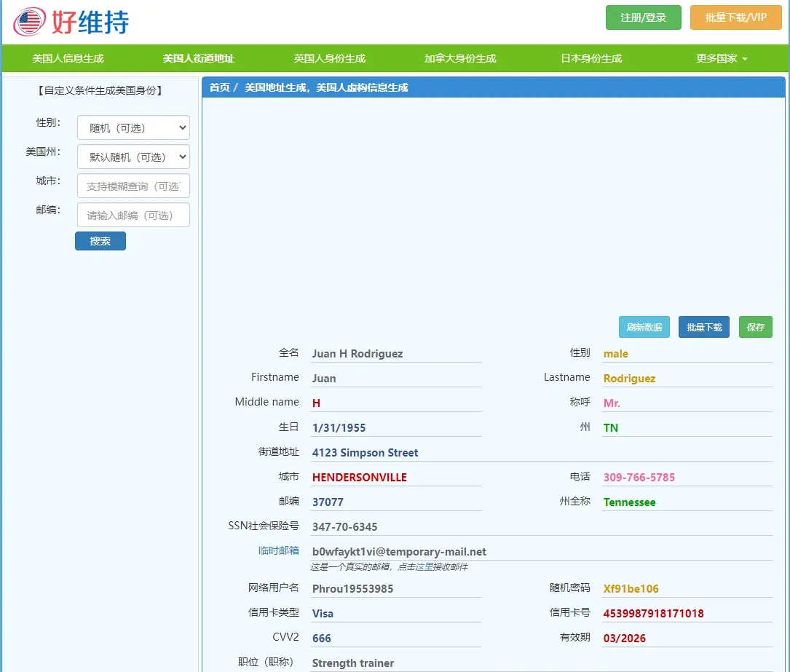Image resolution: width=790 pixels, height=672 pixels.
Task: Click the blue 批量下载 button
Action: [x=703, y=327]
